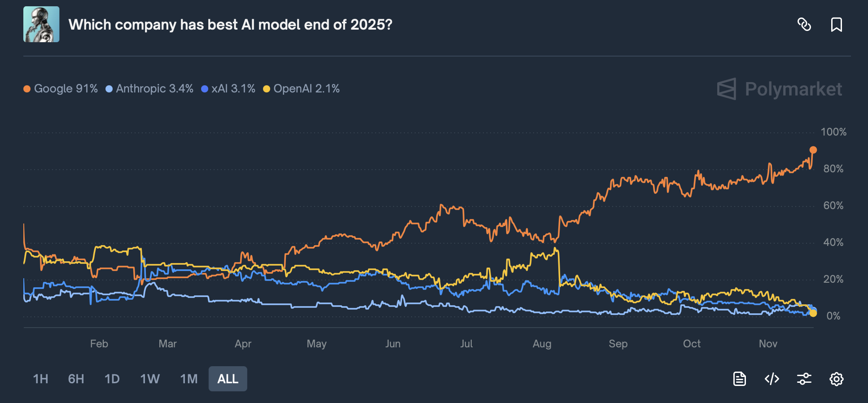Select the 1H time range
The height and width of the screenshot is (403, 868).
click(40, 379)
